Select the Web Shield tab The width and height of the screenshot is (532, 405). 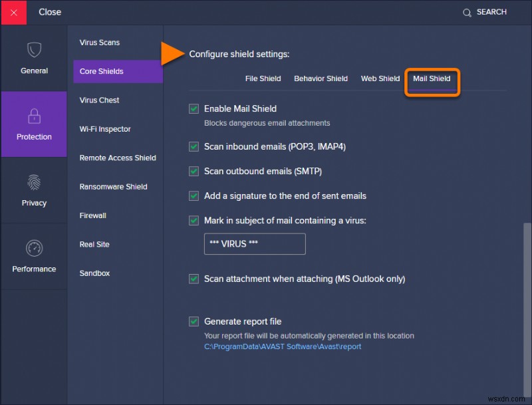point(380,78)
